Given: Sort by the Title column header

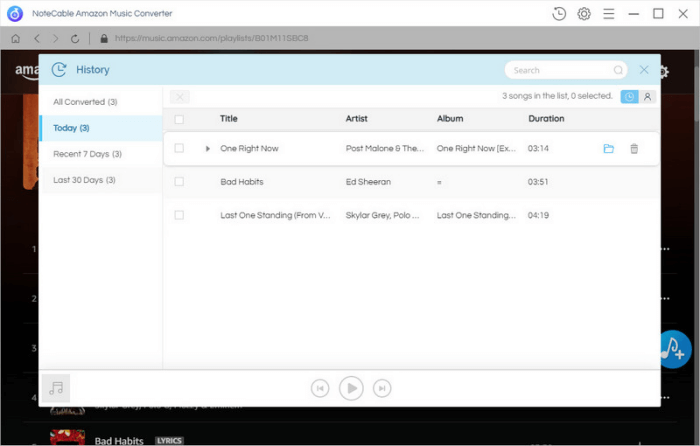Looking at the screenshot, I should click(229, 119).
